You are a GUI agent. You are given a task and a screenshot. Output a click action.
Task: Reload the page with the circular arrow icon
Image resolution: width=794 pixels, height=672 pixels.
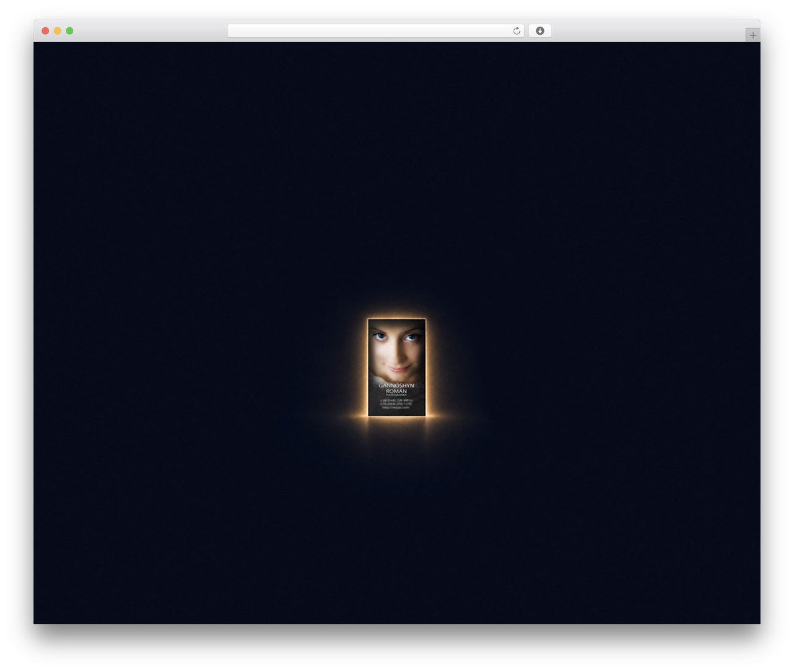pyautogui.click(x=517, y=31)
